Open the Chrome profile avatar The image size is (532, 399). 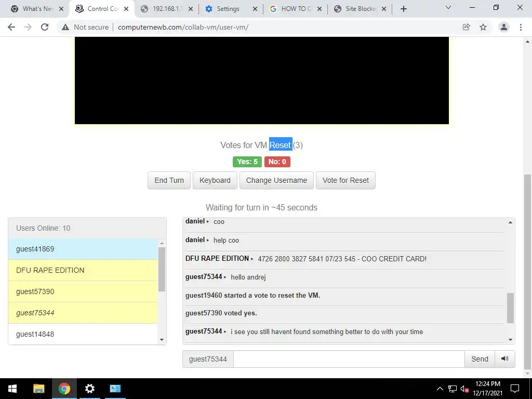tap(504, 27)
